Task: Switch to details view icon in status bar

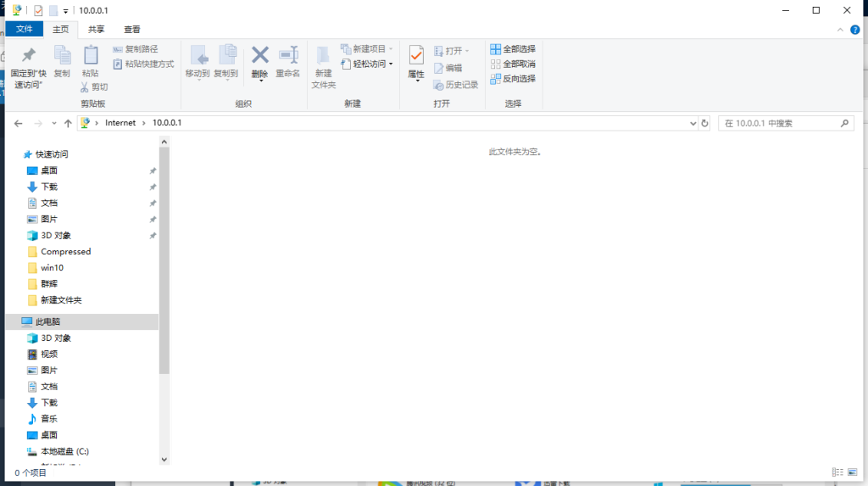Action: coord(837,472)
